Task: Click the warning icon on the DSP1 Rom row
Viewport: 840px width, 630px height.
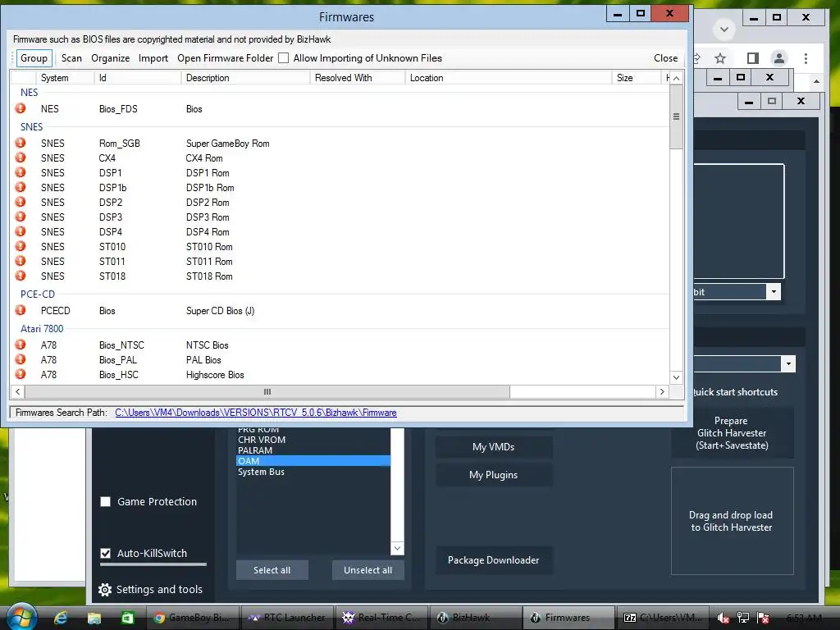Action: [21, 172]
